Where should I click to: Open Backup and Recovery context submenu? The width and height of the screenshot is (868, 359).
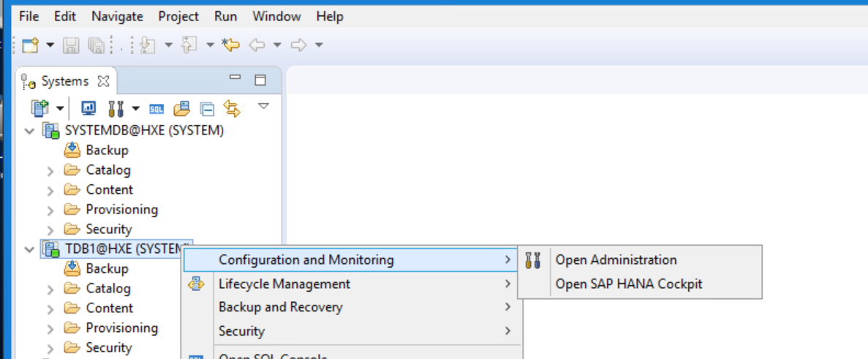(x=352, y=307)
